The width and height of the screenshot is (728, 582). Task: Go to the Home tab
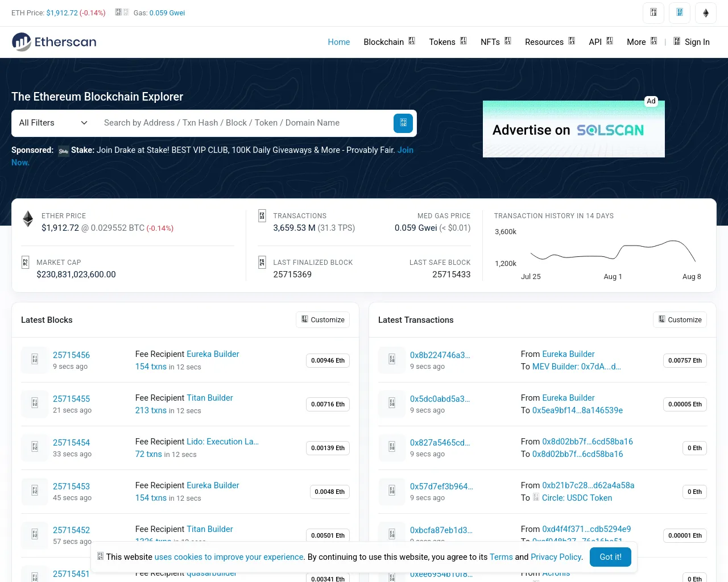(339, 42)
